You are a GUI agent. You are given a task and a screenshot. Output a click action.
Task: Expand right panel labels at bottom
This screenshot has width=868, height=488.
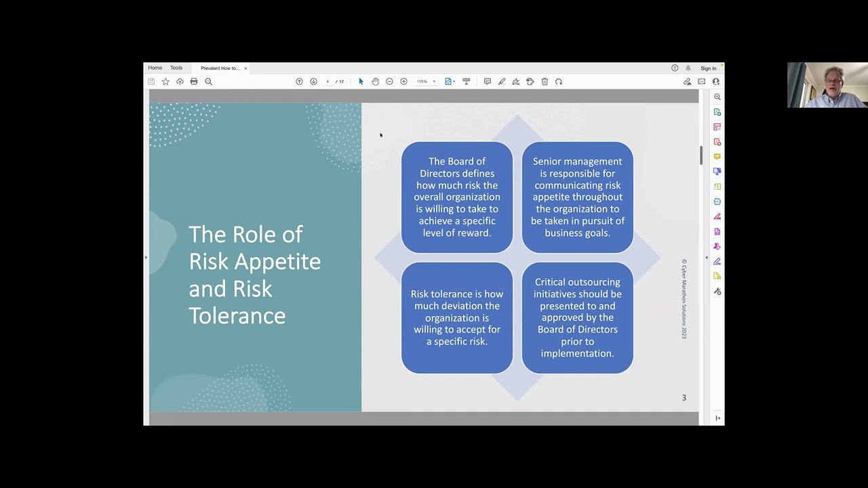pos(717,418)
